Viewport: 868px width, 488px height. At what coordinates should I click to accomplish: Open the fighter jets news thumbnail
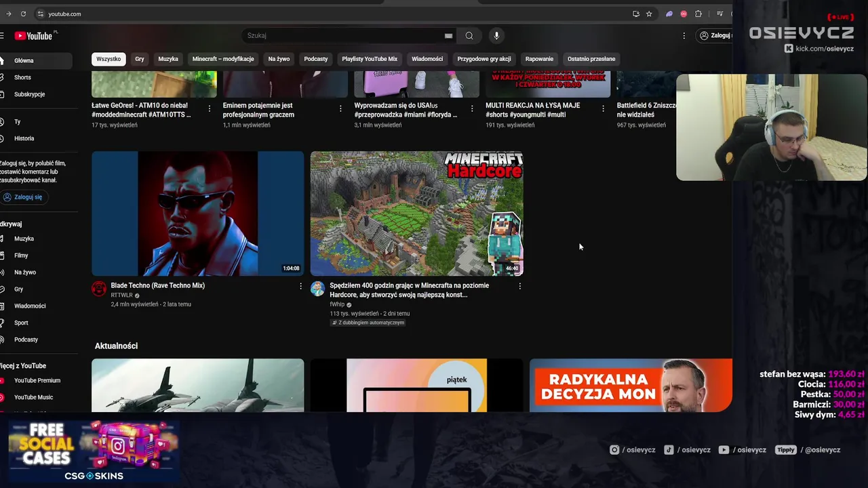(198, 385)
